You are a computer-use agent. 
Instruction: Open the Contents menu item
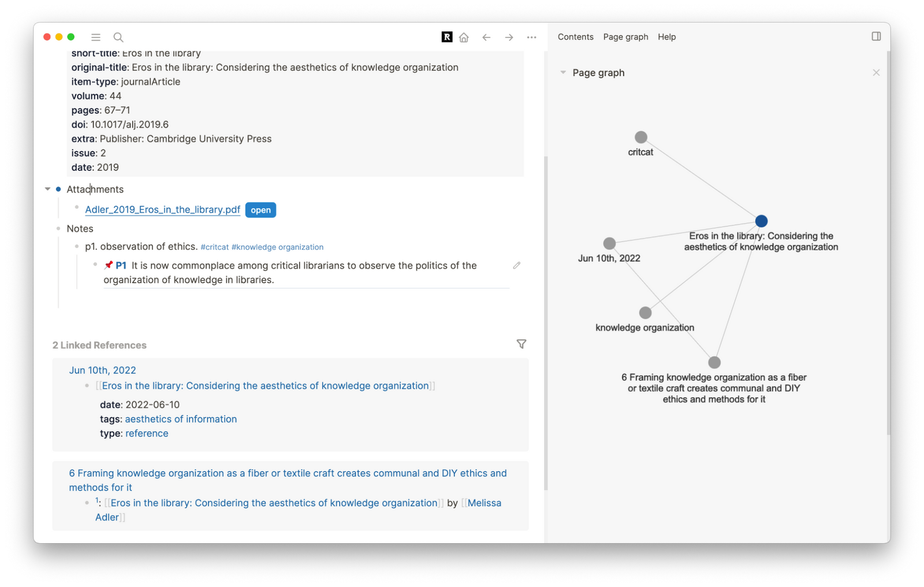[575, 36]
